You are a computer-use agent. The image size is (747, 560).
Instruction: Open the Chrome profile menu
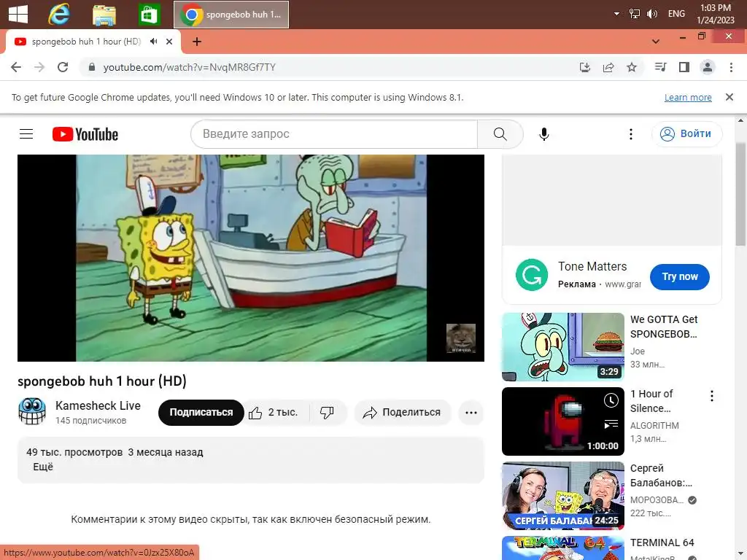[x=708, y=67]
